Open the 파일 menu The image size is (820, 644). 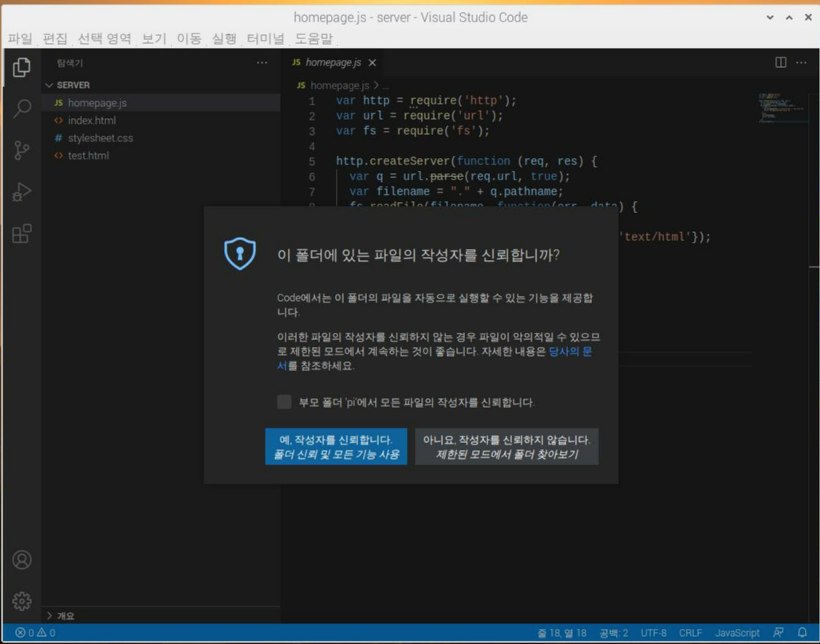coord(21,38)
